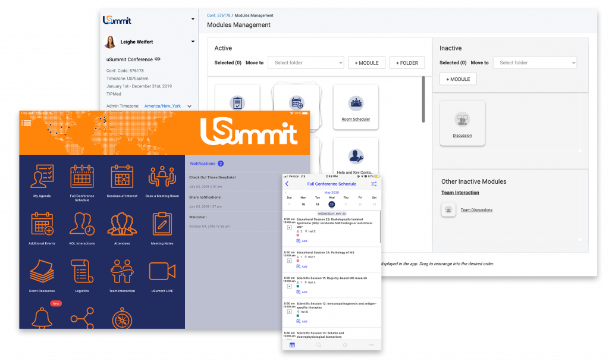
Task: Open the Team Interaction link
Action: point(460,193)
